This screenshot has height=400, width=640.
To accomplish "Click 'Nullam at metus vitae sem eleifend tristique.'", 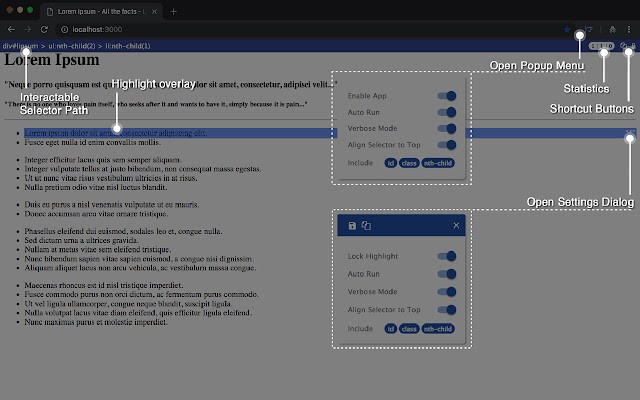I will [98, 249].
